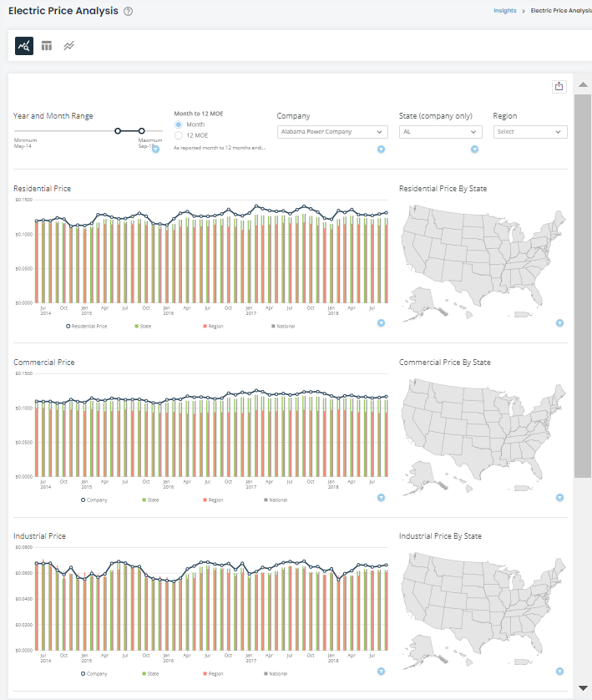Viewport: 592px width, 700px height.
Task: Toggle Region legend in Industrial chart
Action: coord(213,673)
